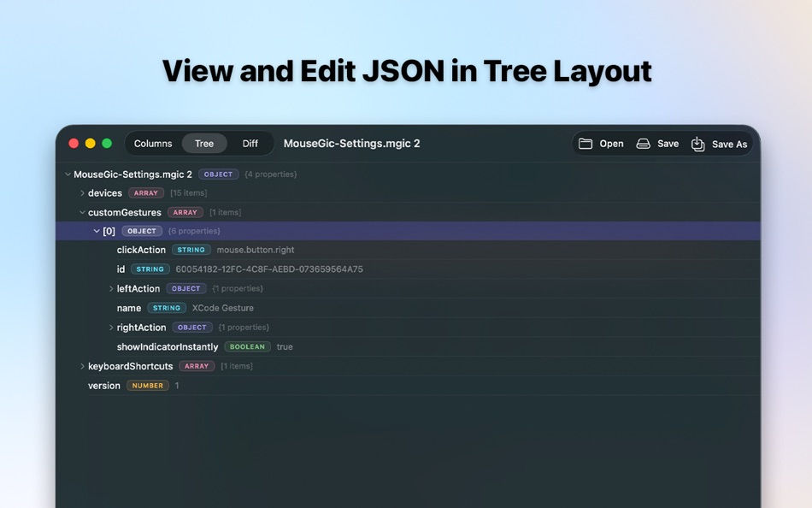Click the ARRAY badge beside customGestures
The image size is (812, 508).
click(x=185, y=212)
